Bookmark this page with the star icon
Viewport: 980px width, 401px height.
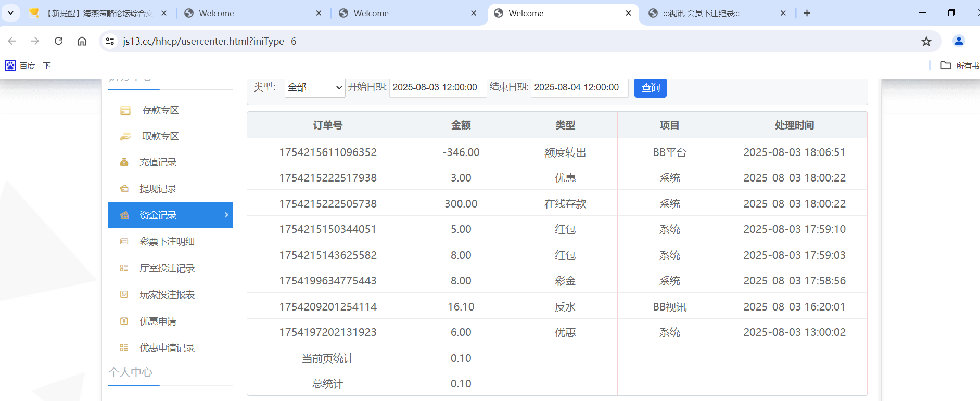click(x=926, y=42)
